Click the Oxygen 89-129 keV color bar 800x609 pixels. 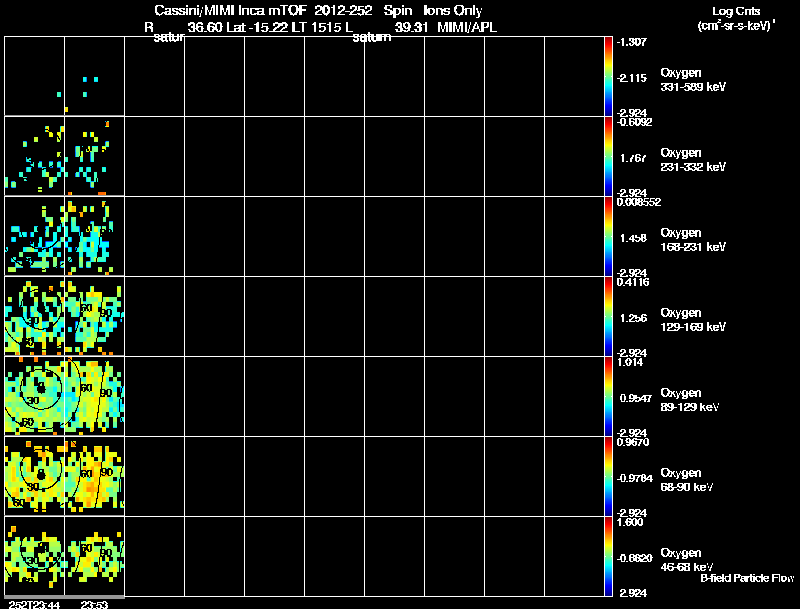(608, 396)
